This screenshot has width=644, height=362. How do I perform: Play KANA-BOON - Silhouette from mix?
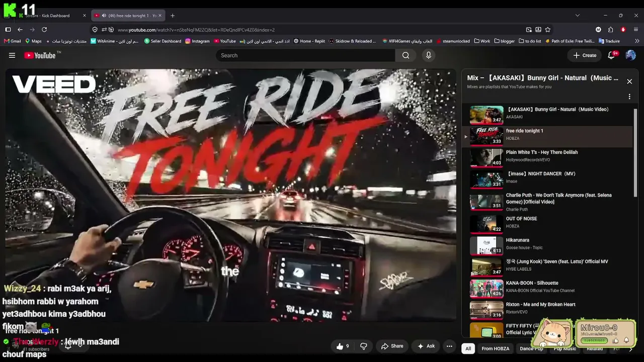pos(548,288)
